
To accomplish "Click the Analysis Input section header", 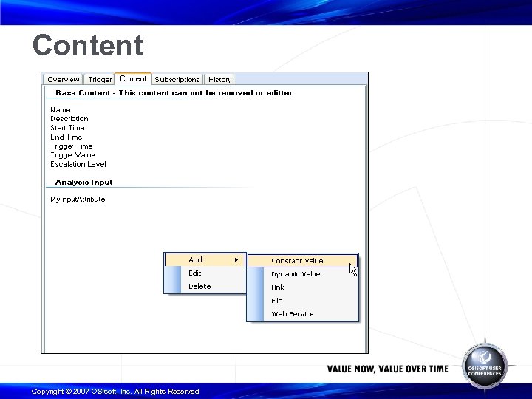I will pos(83,183).
